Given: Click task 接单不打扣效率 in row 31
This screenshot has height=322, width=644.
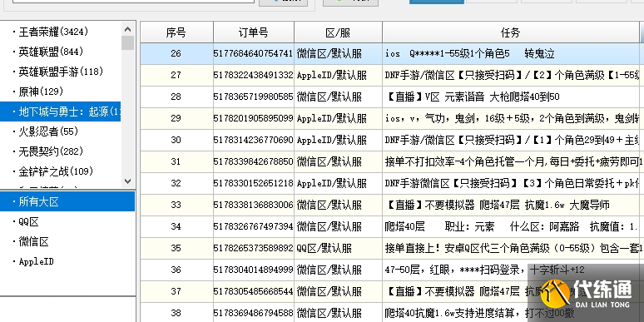Looking at the screenshot, I should [x=513, y=161].
